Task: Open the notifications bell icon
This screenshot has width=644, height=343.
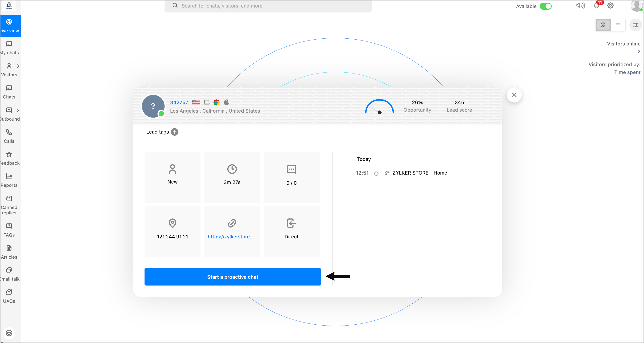Action: point(596,6)
